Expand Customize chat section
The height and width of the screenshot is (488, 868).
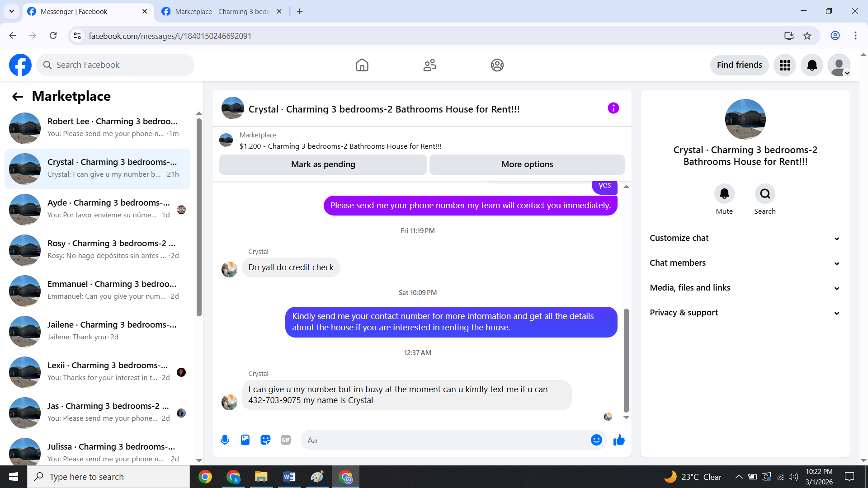point(745,238)
